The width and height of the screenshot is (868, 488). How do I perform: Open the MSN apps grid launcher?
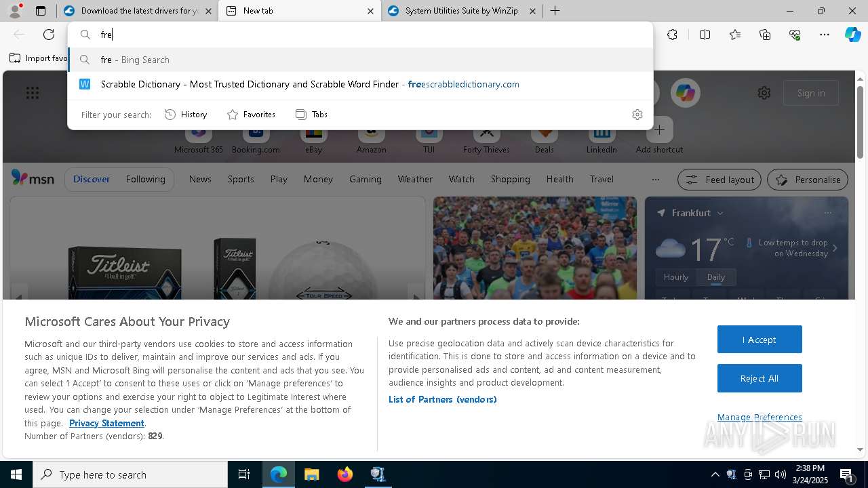33,93
